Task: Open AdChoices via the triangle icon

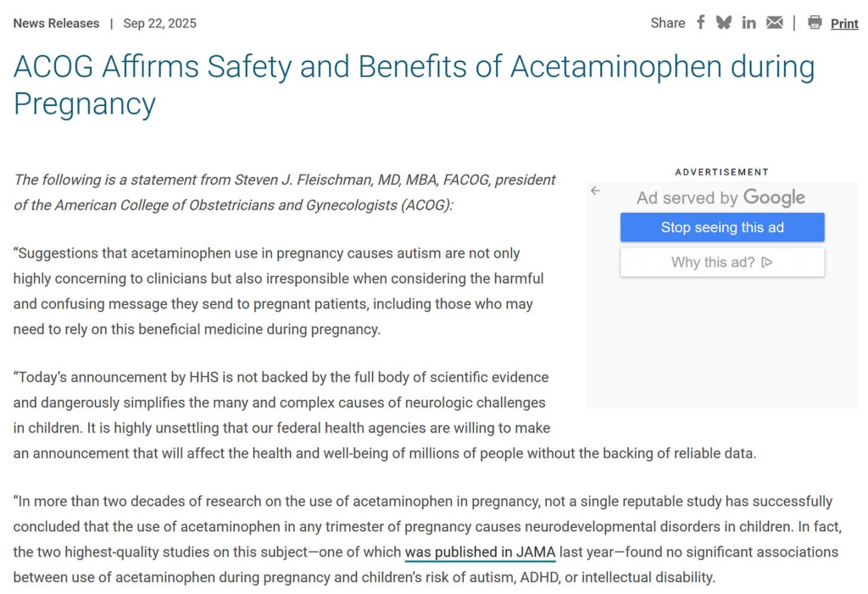Action: pos(767,262)
